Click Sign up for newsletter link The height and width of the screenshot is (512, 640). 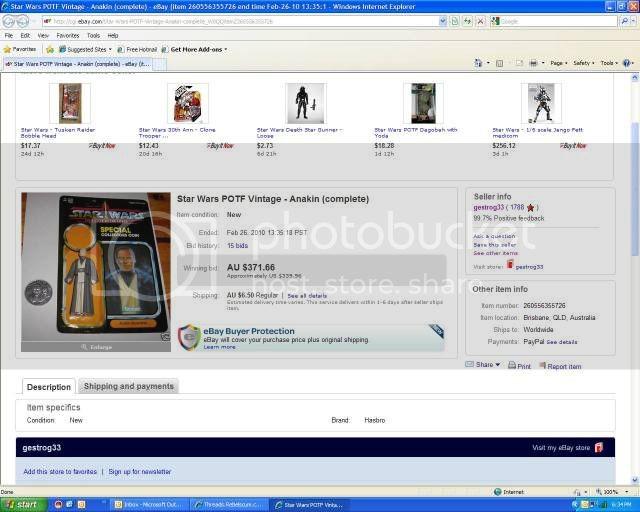click(x=140, y=472)
